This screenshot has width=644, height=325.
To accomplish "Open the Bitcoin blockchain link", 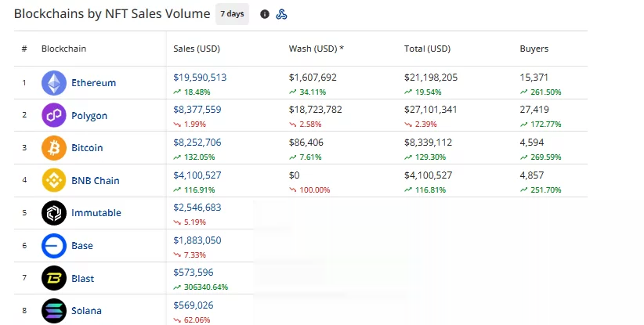I will (87, 148).
